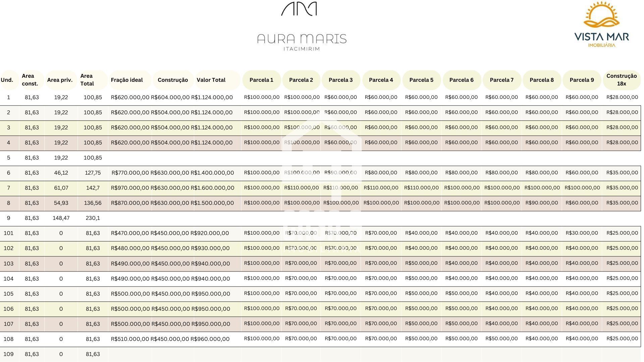
Task: Click Valor Total R$1.600.000,00 cell
Action: tap(212, 188)
